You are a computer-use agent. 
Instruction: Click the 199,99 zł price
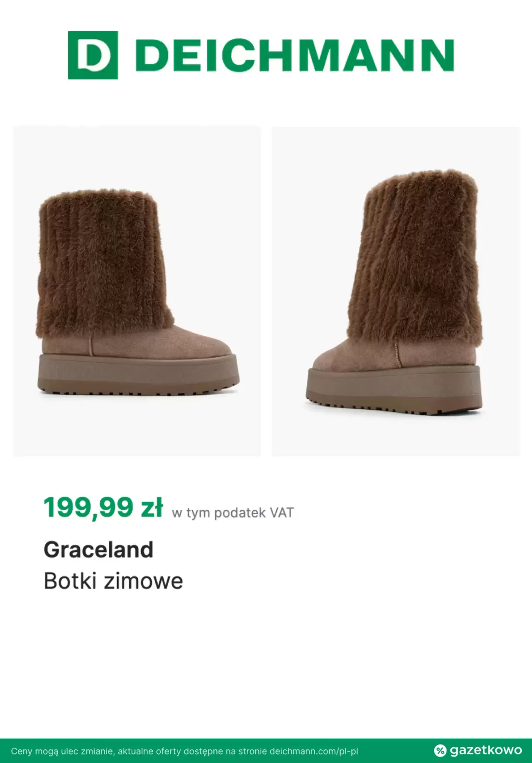[x=103, y=508]
